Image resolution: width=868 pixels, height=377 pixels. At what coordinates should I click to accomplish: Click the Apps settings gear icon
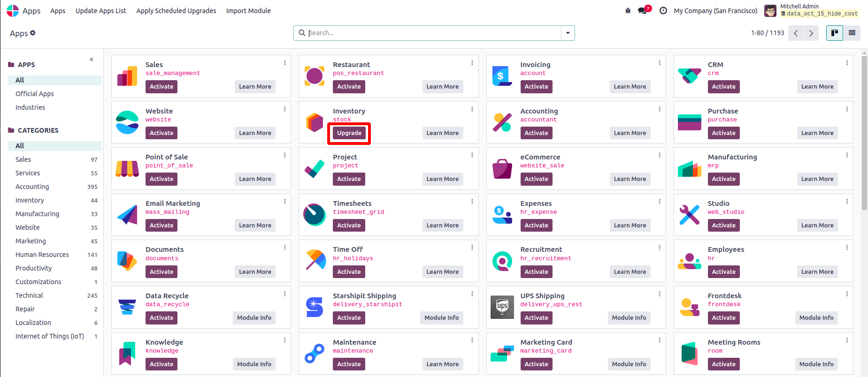pyautogui.click(x=33, y=33)
